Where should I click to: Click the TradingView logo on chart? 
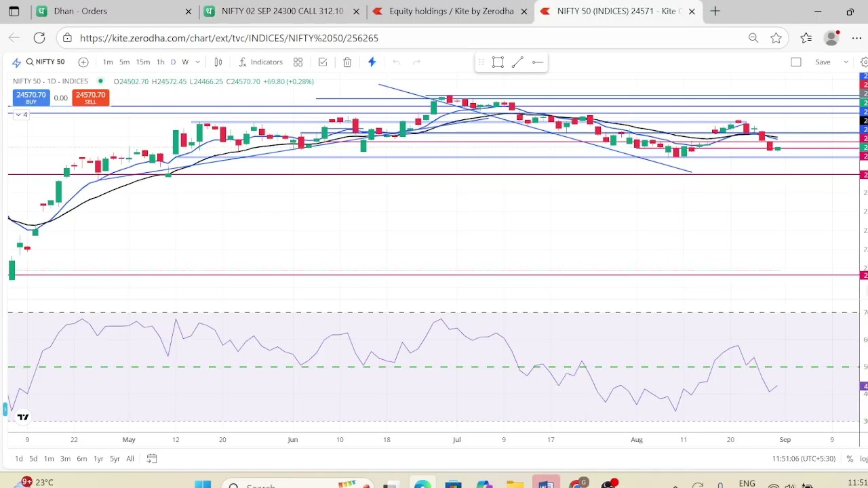tap(23, 417)
